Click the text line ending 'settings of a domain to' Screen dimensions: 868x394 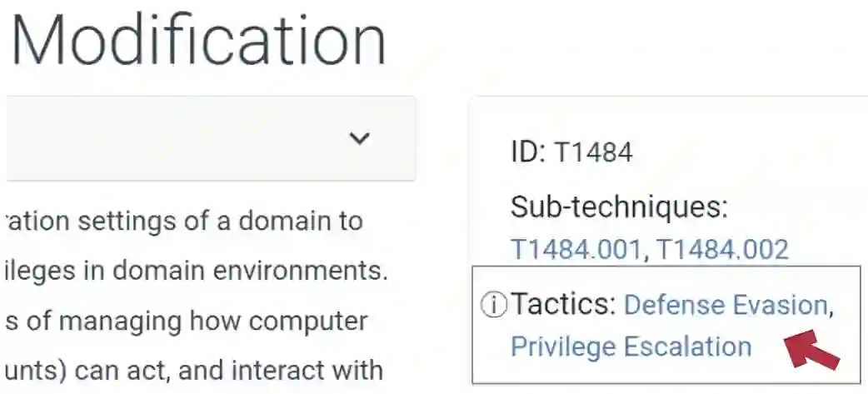pos(185,222)
